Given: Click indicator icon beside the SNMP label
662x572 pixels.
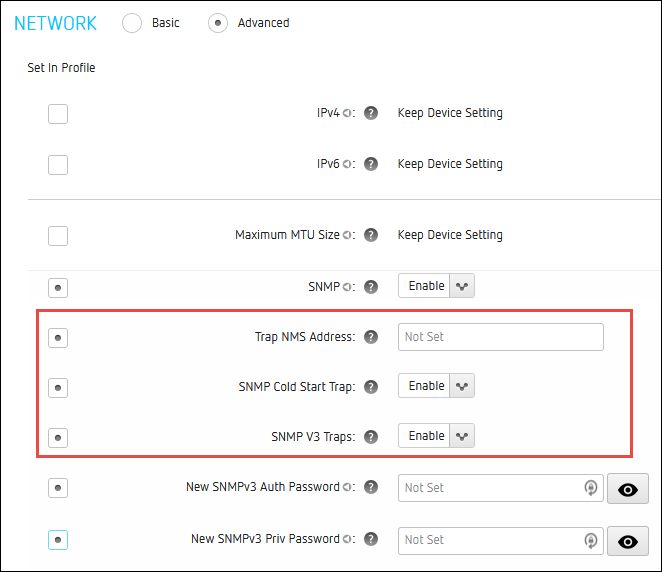Looking at the screenshot, I should click(x=347, y=287).
